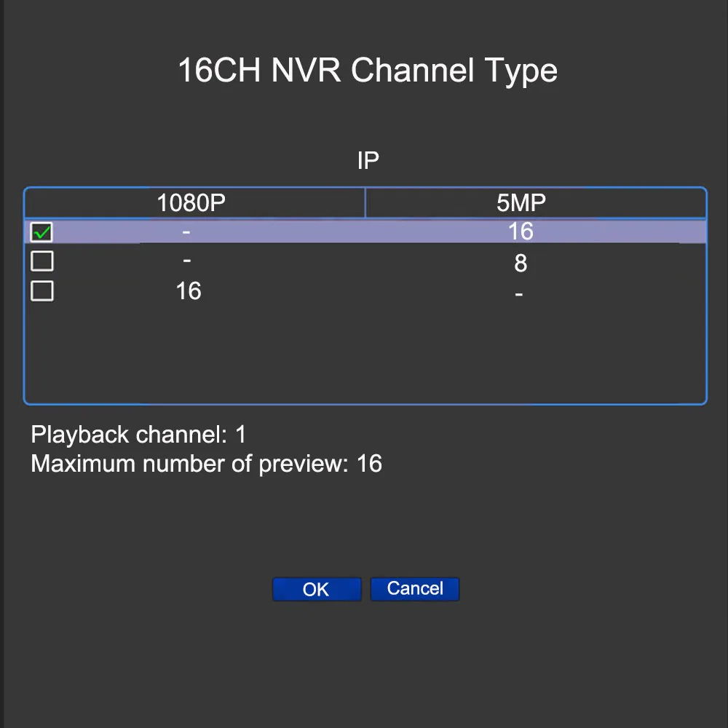The image size is (728, 728).
Task: Enable the checkbox for the 8x 5MP row
Action: click(x=41, y=261)
